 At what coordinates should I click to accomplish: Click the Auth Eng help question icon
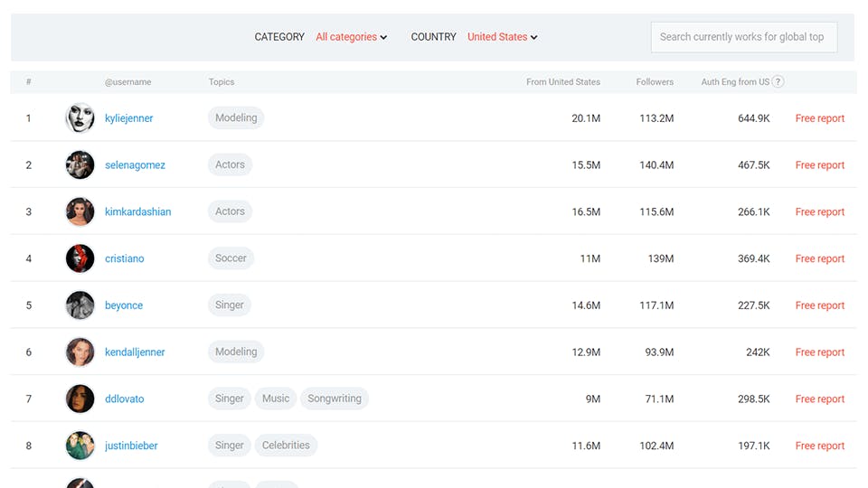pyautogui.click(x=778, y=82)
